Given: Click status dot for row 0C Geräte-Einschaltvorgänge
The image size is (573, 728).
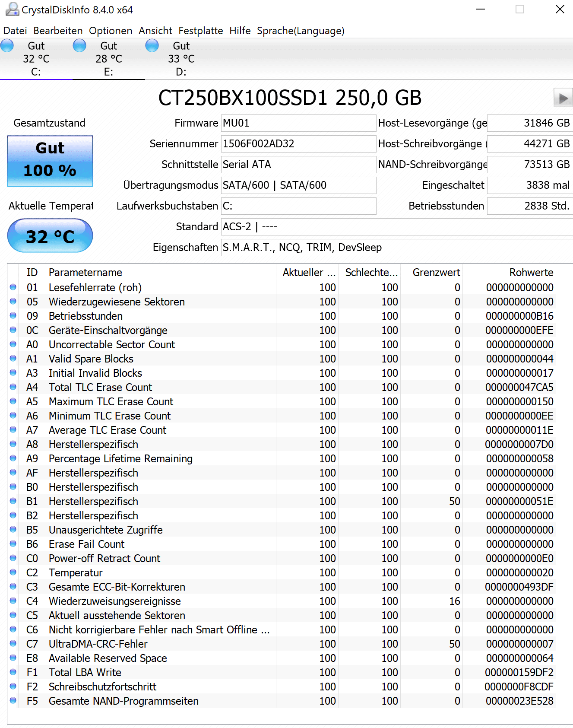Looking at the screenshot, I should [13, 330].
